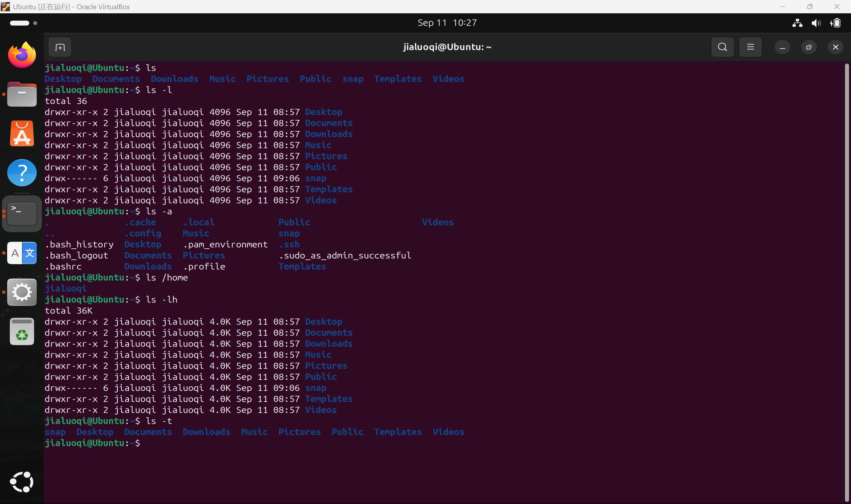The width and height of the screenshot is (851, 504).
Task: Click the network status icon
Action: click(797, 23)
